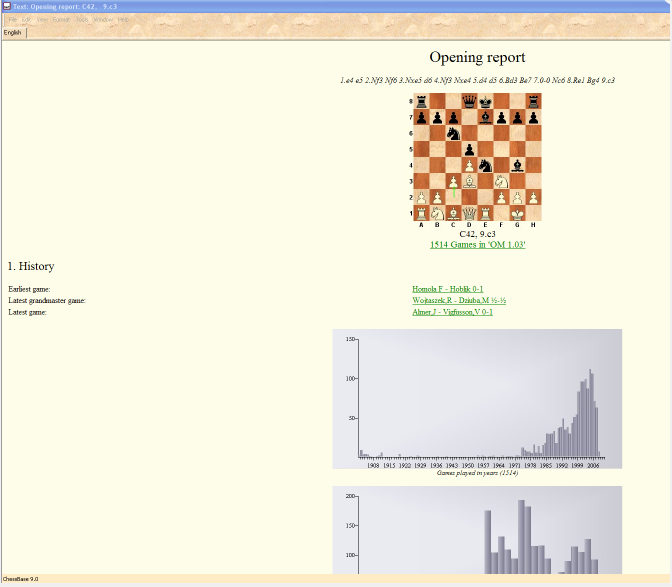Click the white knight on b1
This screenshot has width=672, height=587.
click(x=437, y=213)
